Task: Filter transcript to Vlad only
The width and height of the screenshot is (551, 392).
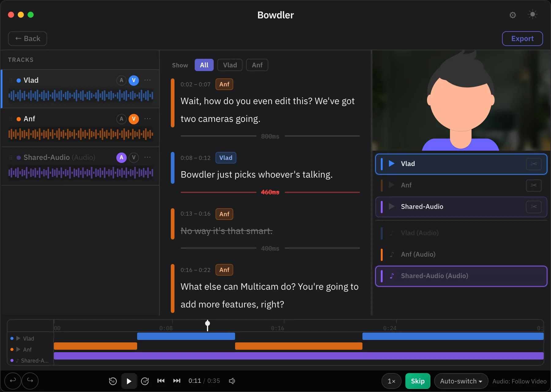Action: pos(230,65)
